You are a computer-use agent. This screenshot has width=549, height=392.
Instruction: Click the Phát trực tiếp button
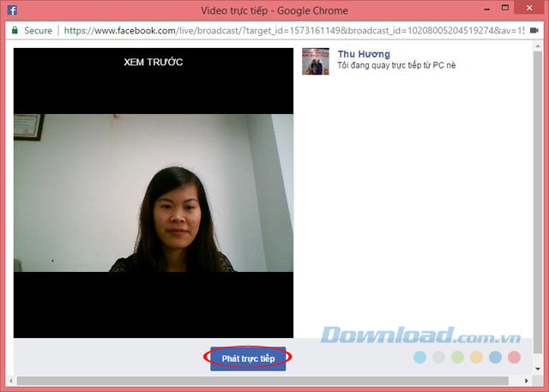coord(248,359)
